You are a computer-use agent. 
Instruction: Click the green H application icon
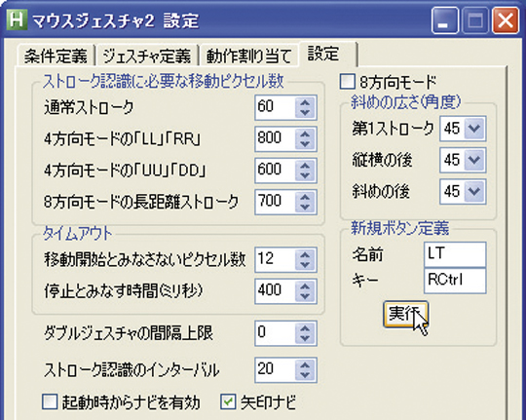tap(17, 20)
